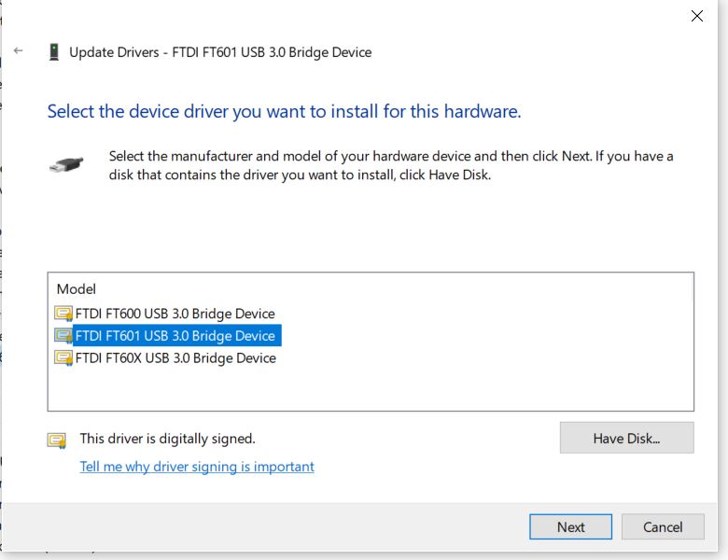
Task: Select FTDI FT601 USB 3.0 Bridge Device
Action: pos(175,336)
